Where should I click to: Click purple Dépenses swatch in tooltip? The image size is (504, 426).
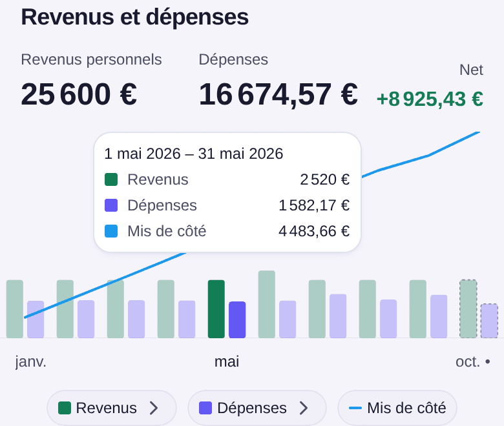pos(111,205)
